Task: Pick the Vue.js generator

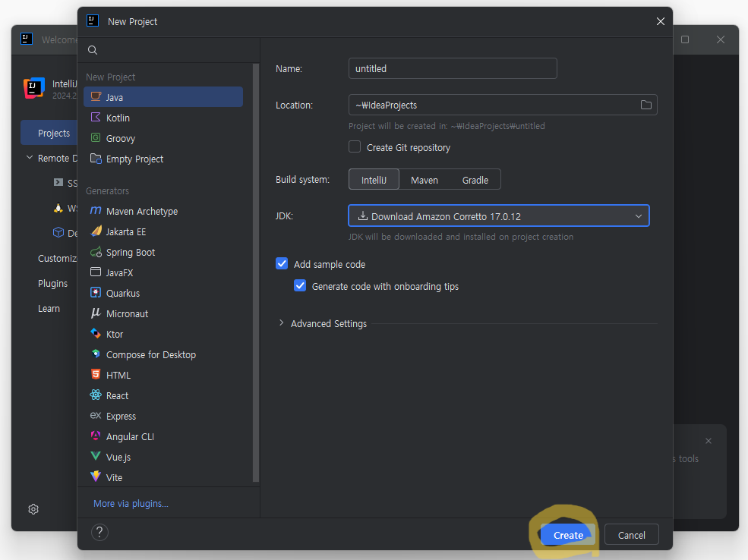Action: pos(163,457)
